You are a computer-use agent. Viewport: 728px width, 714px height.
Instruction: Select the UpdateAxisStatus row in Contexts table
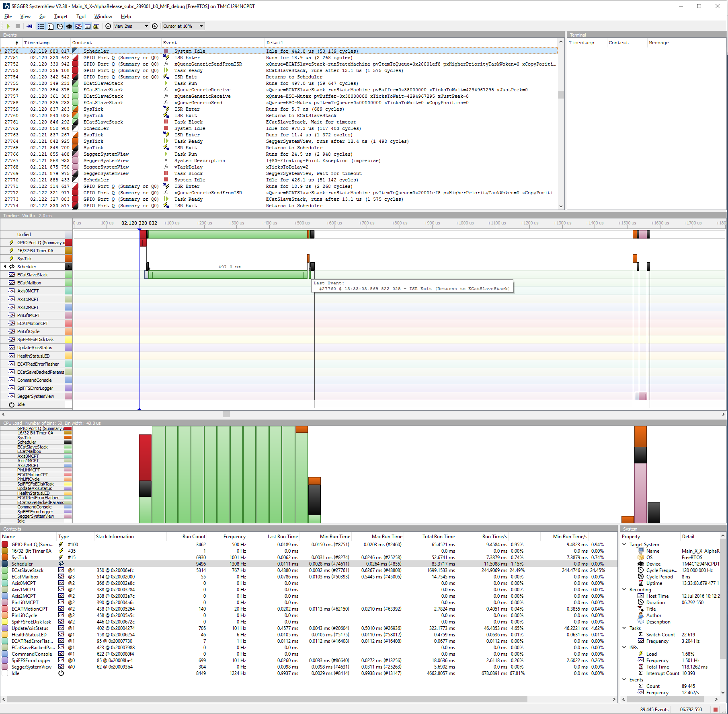pos(308,628)
